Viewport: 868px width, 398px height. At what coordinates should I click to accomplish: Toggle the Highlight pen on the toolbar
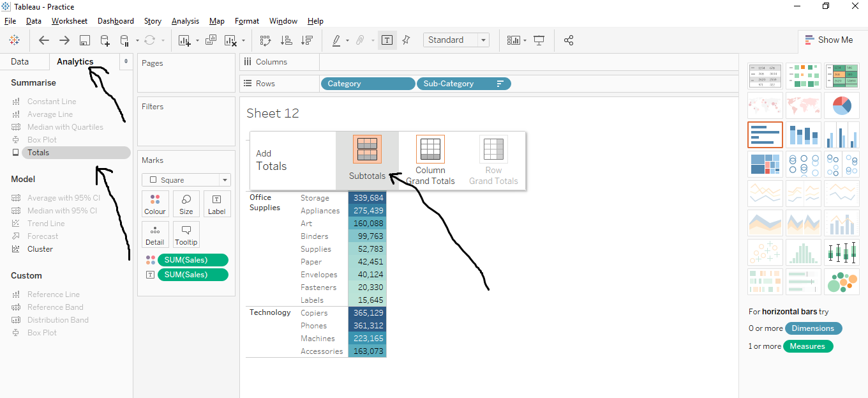(337, 40)
